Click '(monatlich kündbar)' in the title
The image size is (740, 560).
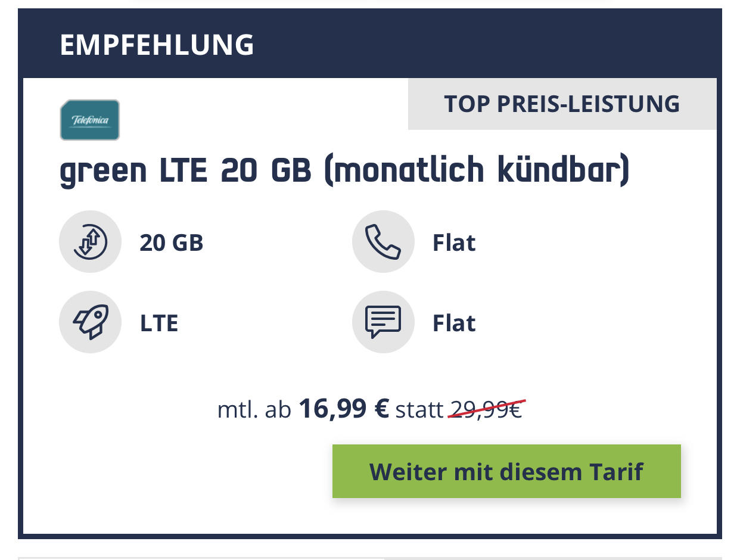(x=477, y=172)
